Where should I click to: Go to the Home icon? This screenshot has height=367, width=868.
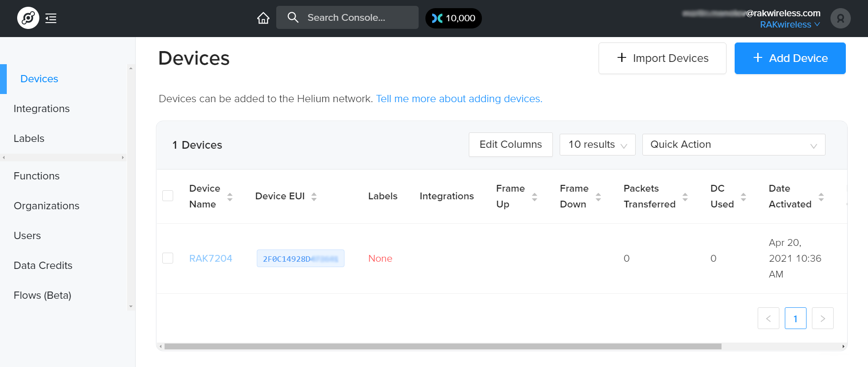pos(263,18)
